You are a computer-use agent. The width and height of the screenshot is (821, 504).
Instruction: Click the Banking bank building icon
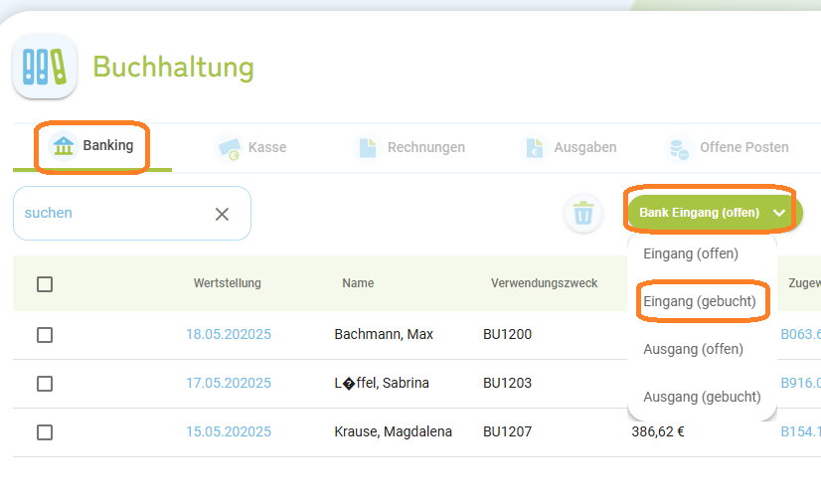tap(64, 145)
